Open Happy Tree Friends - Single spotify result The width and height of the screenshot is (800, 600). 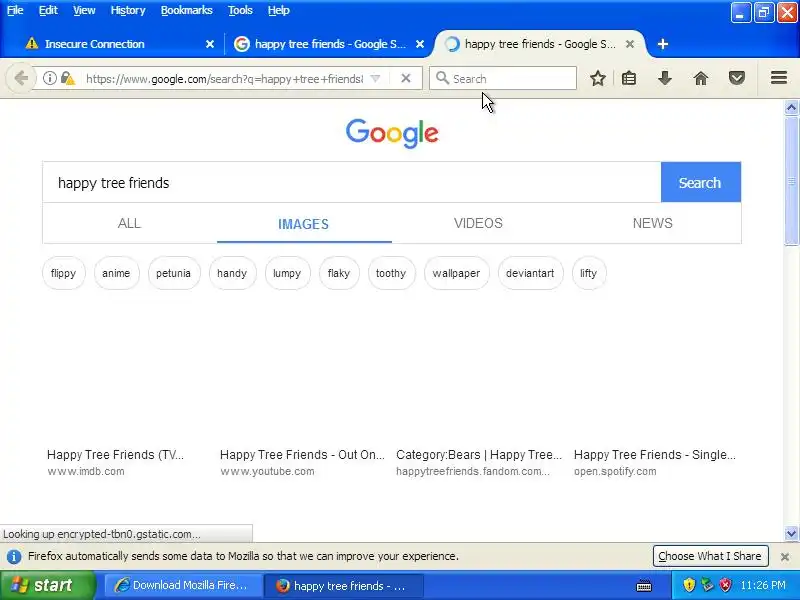[655, 455]
